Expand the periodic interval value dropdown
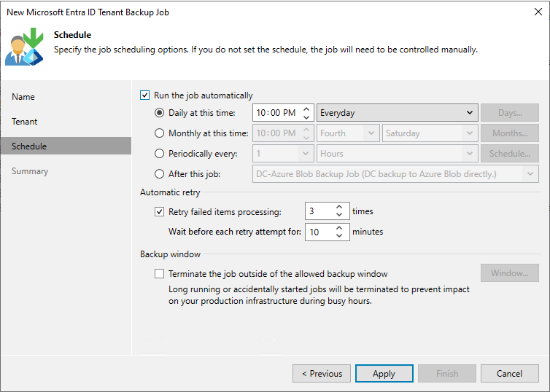Image resolution: width=550 pixels, height=392 pixels. (283, 154)
